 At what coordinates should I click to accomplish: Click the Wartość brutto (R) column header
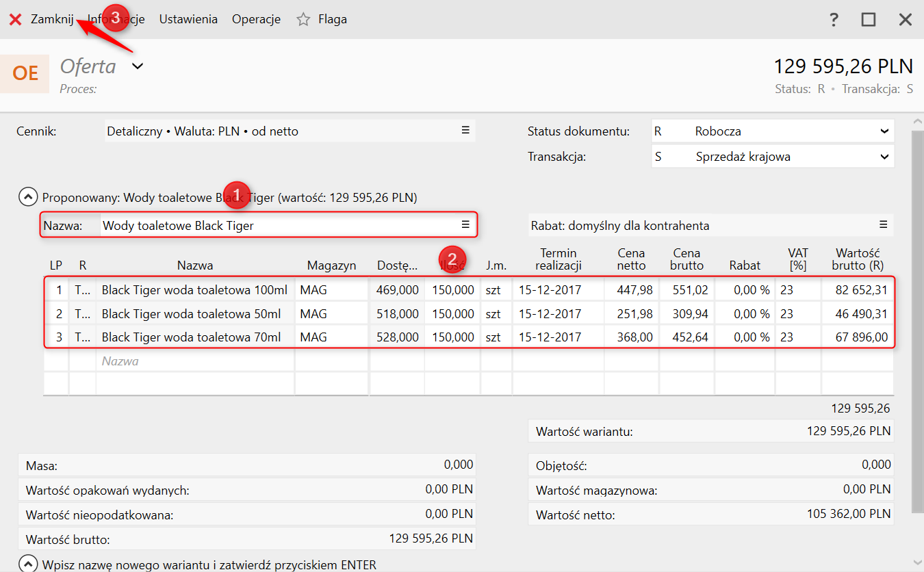click(x=857, y=259)
